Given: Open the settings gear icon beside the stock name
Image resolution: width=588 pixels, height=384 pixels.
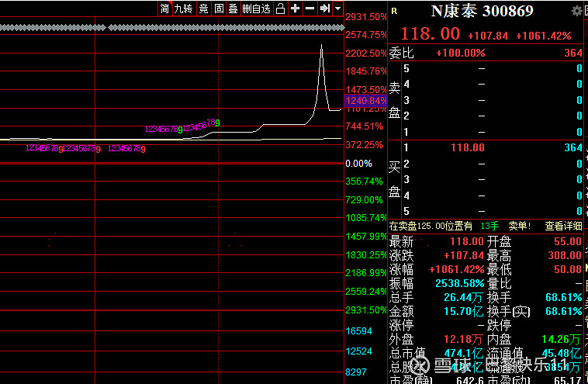Looking at the screenshot, I should point(576,11).
